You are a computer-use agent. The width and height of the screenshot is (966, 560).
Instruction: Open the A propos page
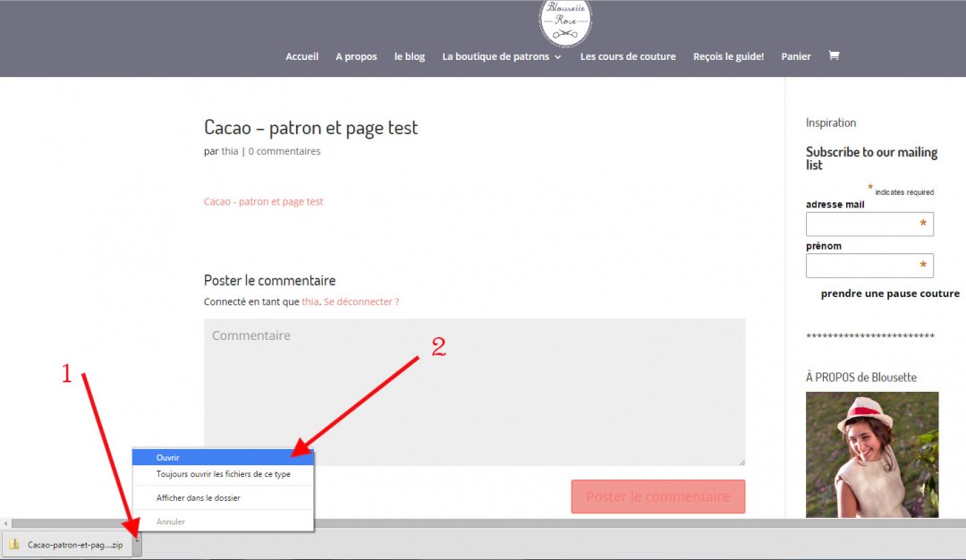(x=356, y=56)
